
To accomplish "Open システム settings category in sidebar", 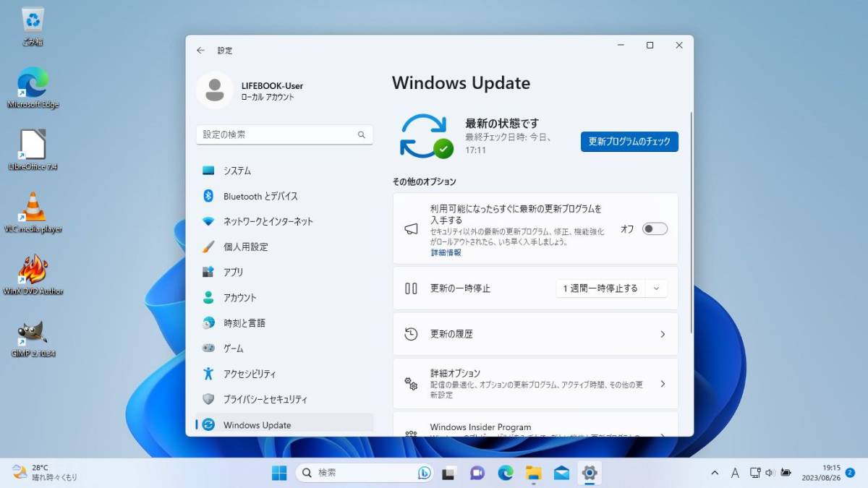I will pos(284,171).
